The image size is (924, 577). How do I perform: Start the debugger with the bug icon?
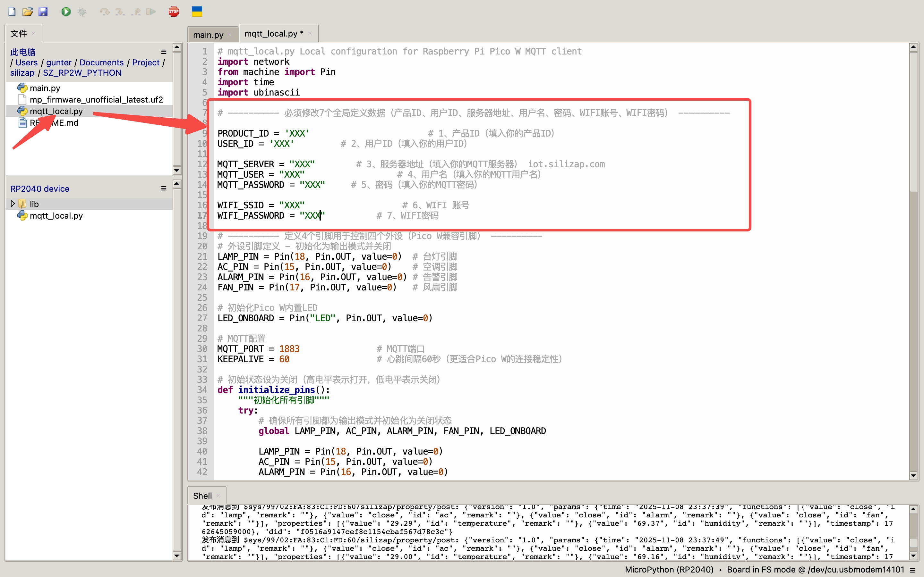pos(82,12)
